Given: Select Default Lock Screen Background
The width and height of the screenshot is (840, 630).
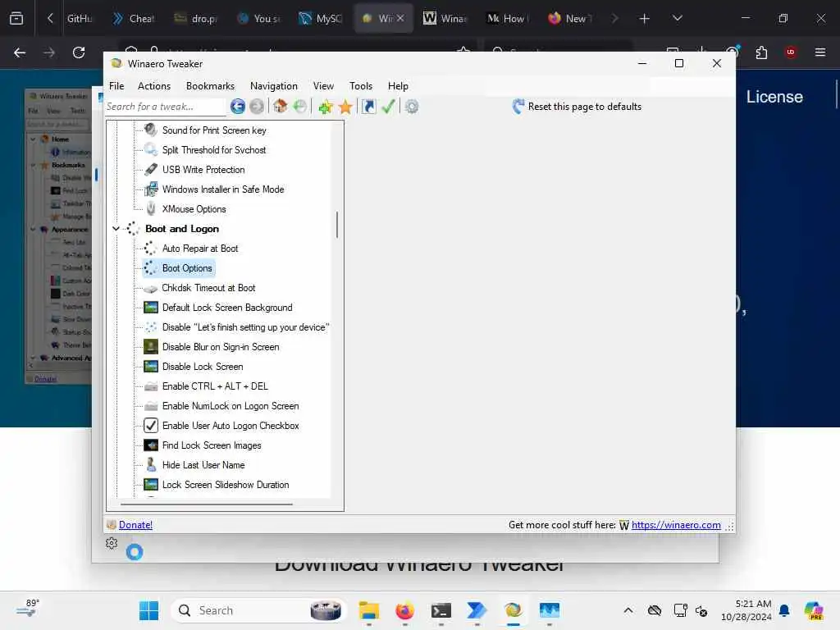Looking at the screenshot, I should tap(228, 308).
